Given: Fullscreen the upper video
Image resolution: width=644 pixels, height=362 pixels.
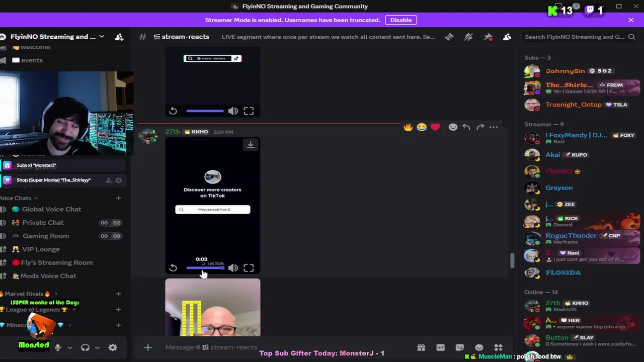Looking at the screenshot, I should click(x=249, y=111).
